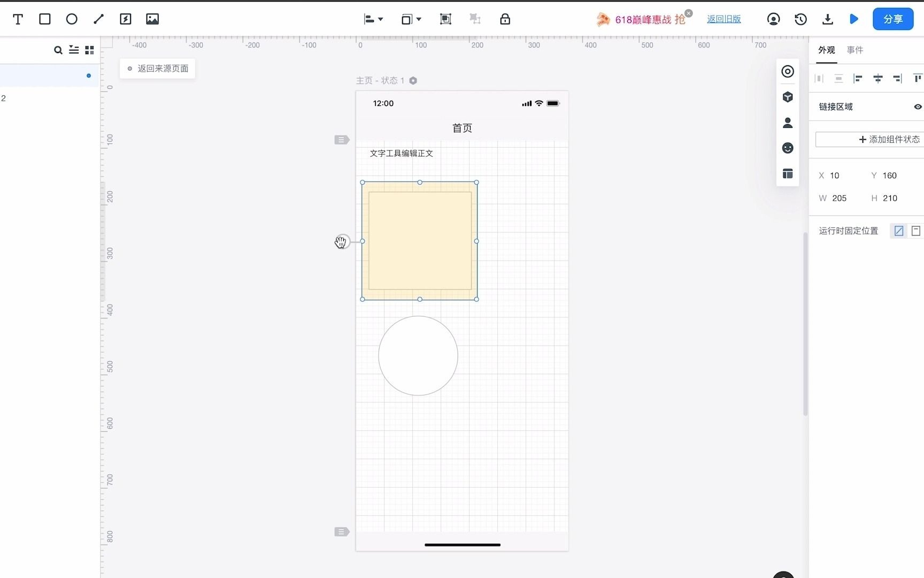924x578 pixels.
Task: Click the state settings hexagon icon
Action: [413, 81]
